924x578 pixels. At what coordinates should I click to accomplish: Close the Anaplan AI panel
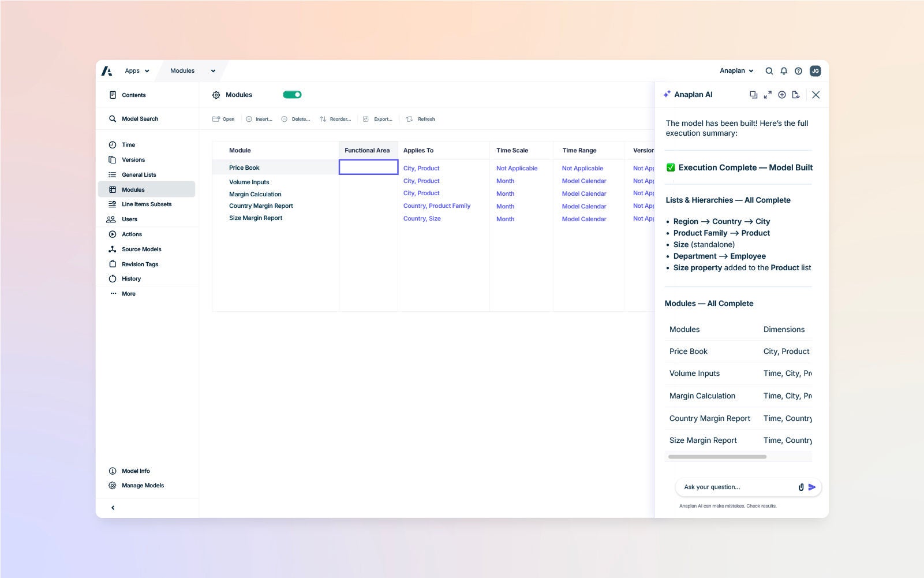pos(815,95)
